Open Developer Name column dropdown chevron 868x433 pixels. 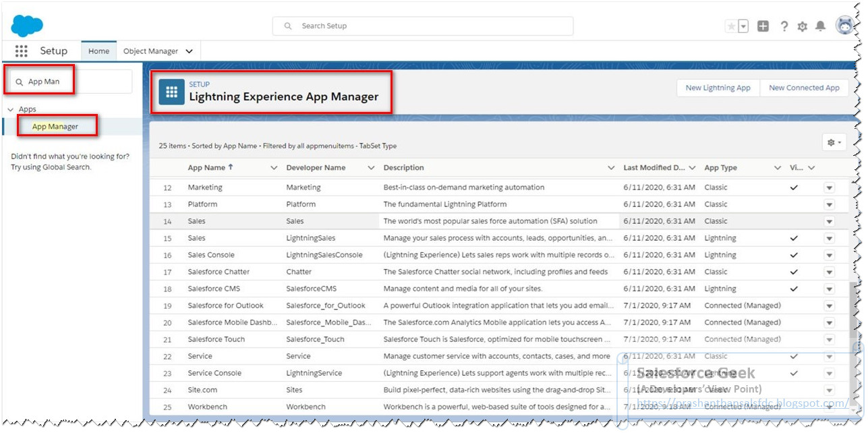click(x=371, y=168)
